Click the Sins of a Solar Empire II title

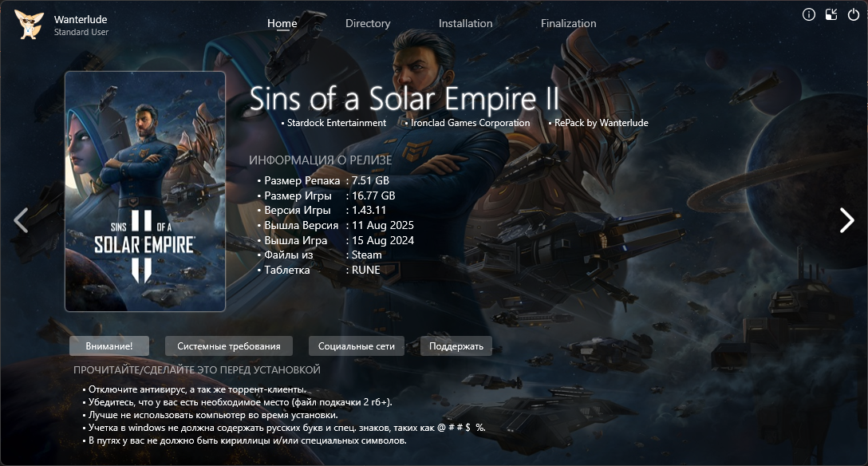(x=404, y=98)
